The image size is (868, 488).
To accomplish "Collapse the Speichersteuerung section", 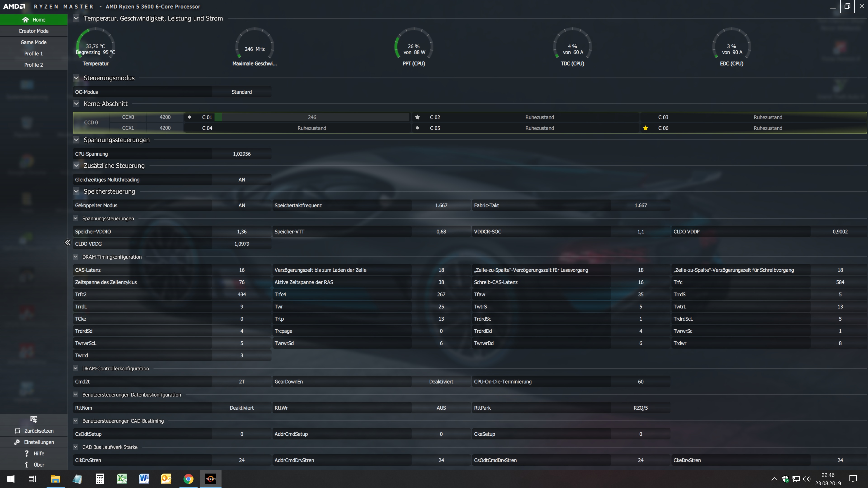I will pos(76,191).
